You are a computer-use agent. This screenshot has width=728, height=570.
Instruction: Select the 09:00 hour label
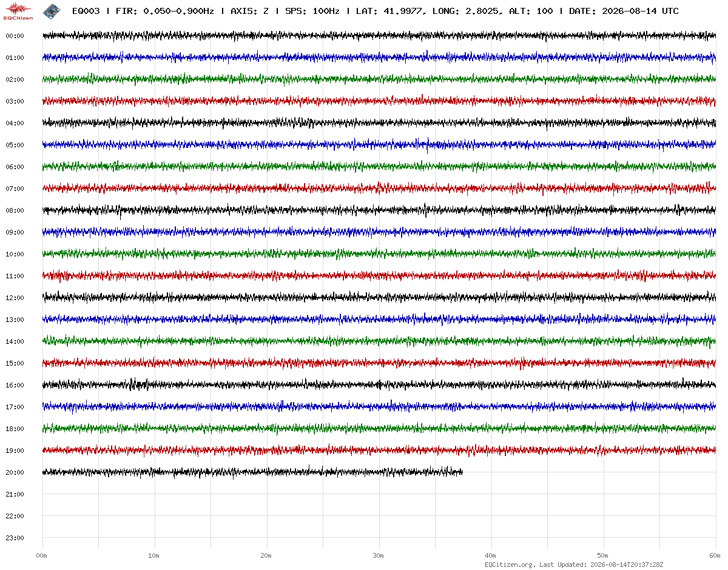15,232
